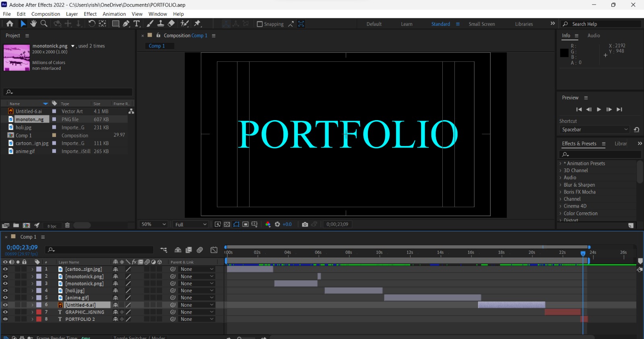This screenshot has width=644, height=339.
Task: Click the Enable Motion Blur timeline icon
Action: [x=200, y=250]
